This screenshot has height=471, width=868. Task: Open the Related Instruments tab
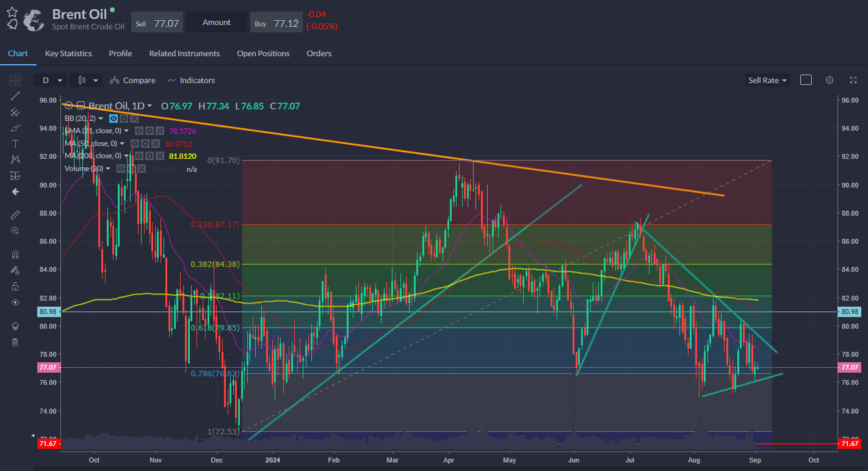click(184, 54)
